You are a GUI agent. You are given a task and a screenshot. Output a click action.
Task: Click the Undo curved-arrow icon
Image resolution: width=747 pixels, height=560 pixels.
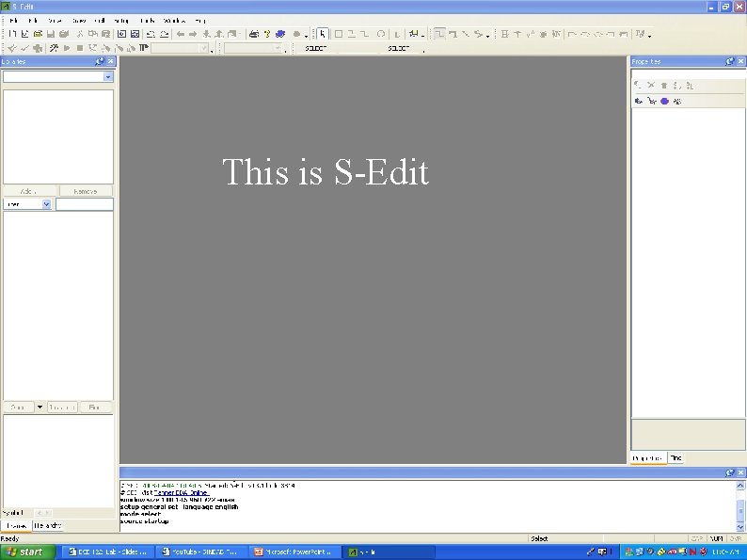pyautogui.click(x=151, y=34)
